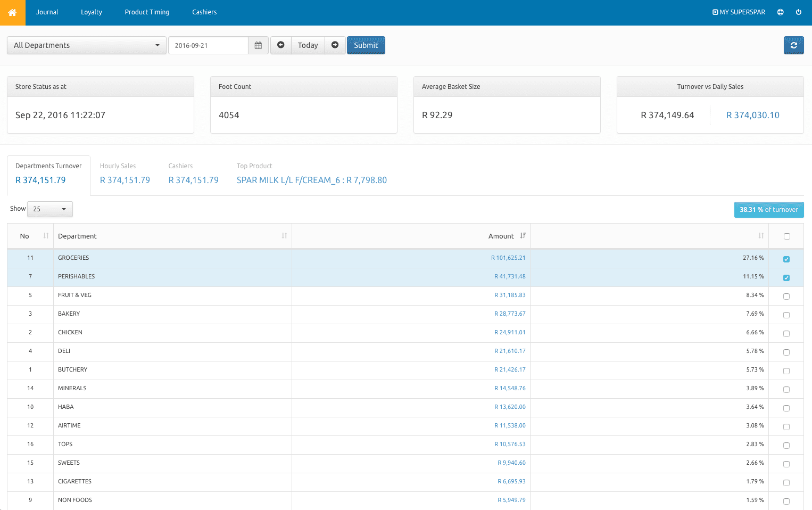Open the calendar date picker icon

pyautogui.click(x=258, y=45)
